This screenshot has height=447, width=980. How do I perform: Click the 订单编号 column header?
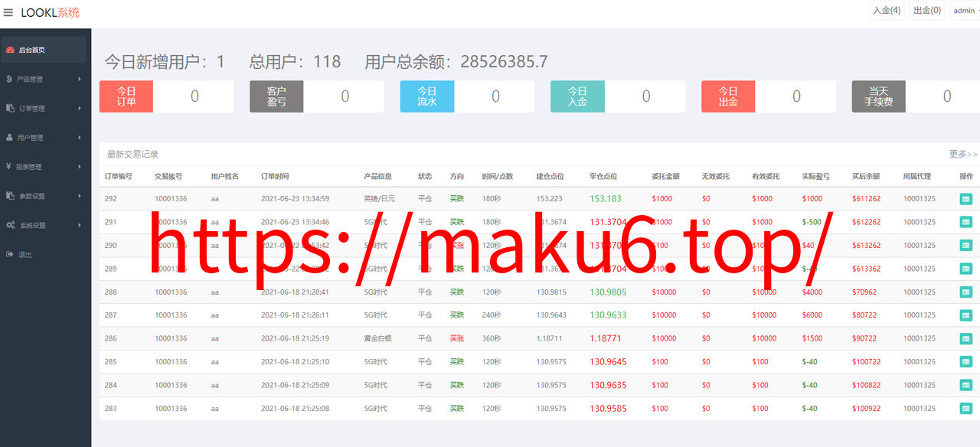(x=119, y=176)
